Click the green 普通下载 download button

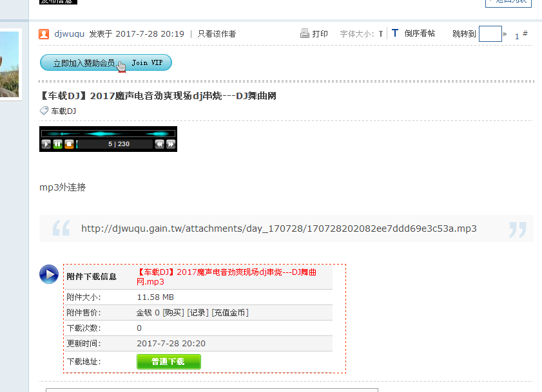[169, 362]
